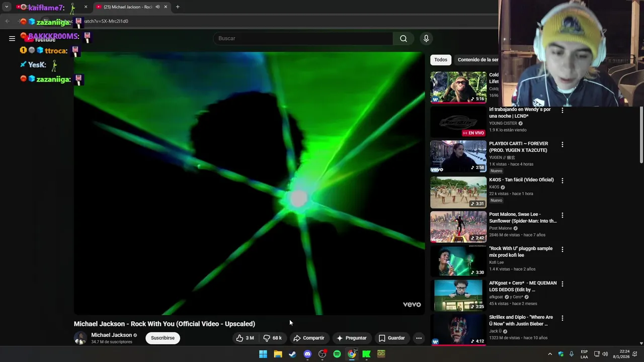Viewport: 644px width, 362px height.
Task: Start voice search with the microphone icon
Action: click(x=426, y=38)
